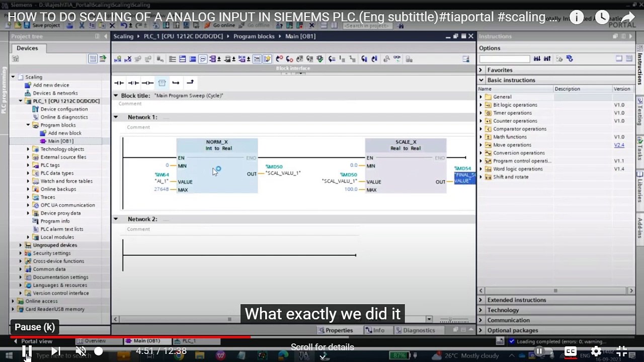Image resolution: width=644 pixels, height=362 pixels.
Task: Click the project tree grid view icon
Action: click(93, 59)
